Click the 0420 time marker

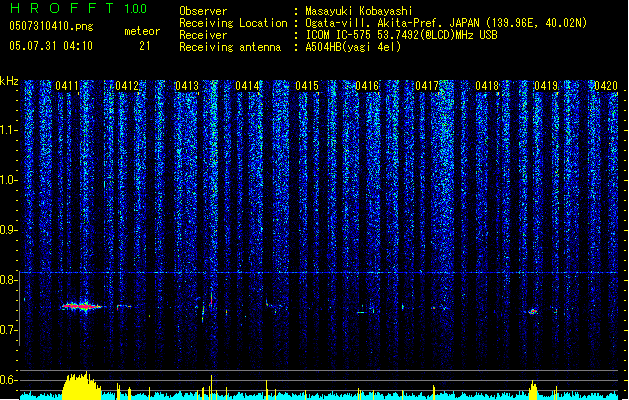[x=606, y=86]
